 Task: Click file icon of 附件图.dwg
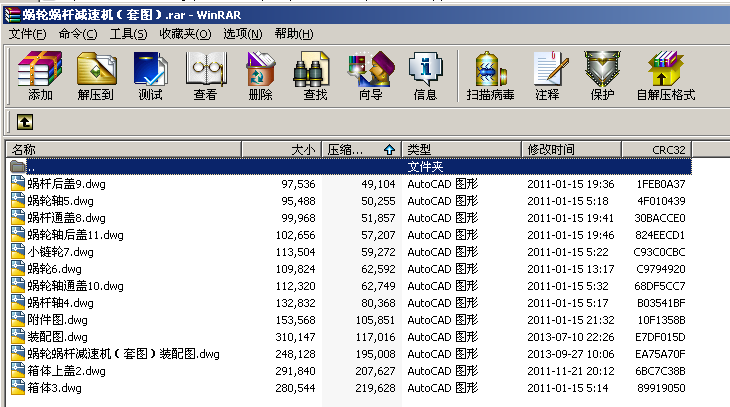(18, 319)
